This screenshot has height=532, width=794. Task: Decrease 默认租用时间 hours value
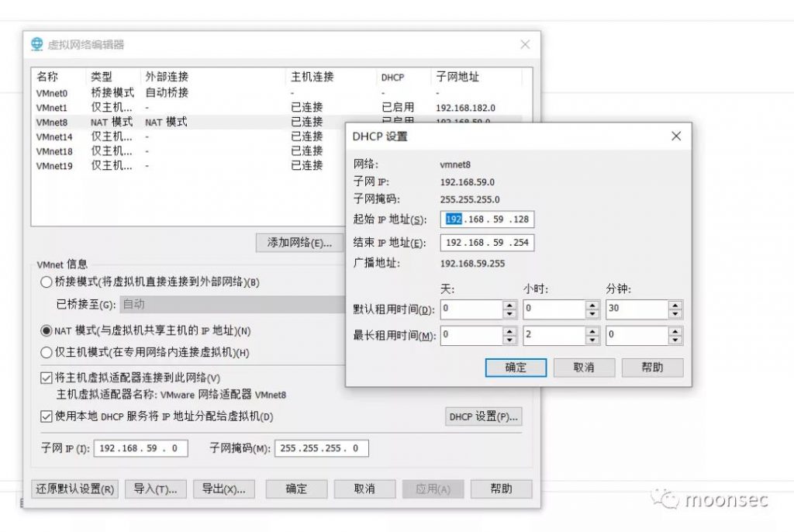592,313
